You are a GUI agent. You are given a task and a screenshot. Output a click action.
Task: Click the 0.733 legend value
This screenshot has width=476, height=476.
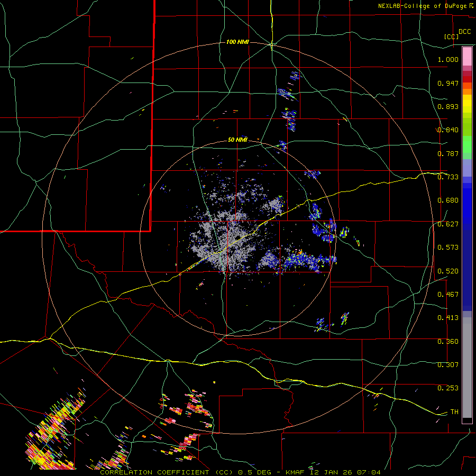coord(448,177)
